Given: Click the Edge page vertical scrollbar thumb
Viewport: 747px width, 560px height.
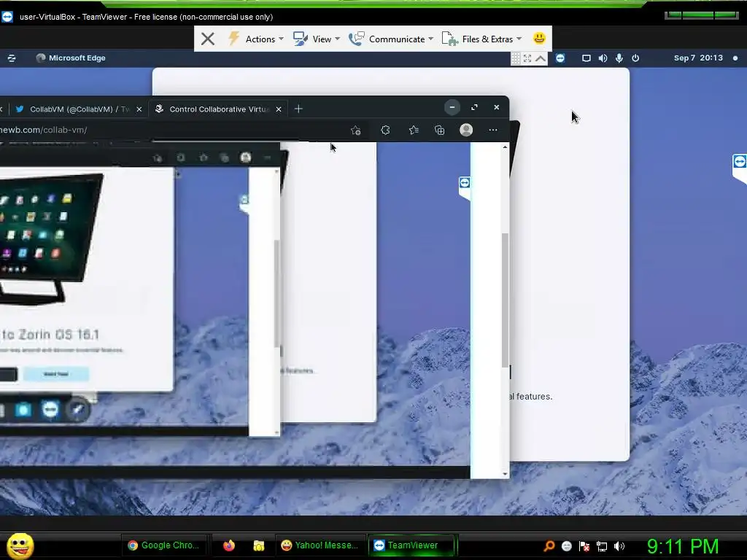Looking at the screenshot, I should [505, 300].
